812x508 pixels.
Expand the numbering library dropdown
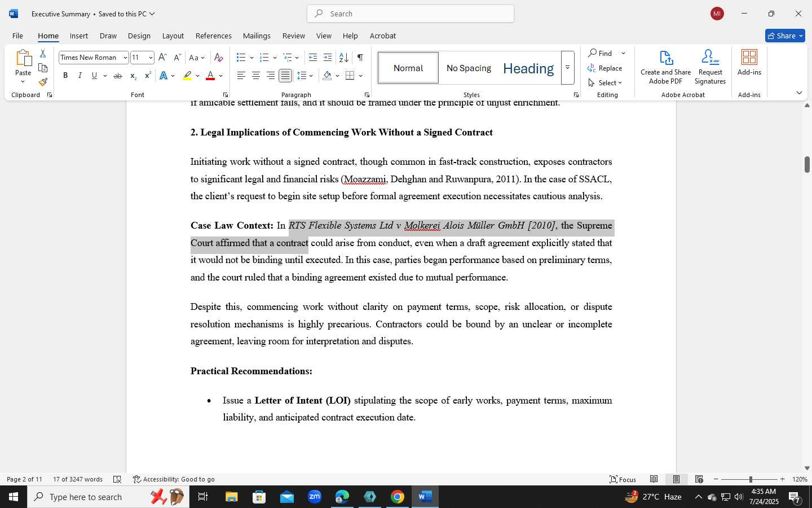(275, 58)
